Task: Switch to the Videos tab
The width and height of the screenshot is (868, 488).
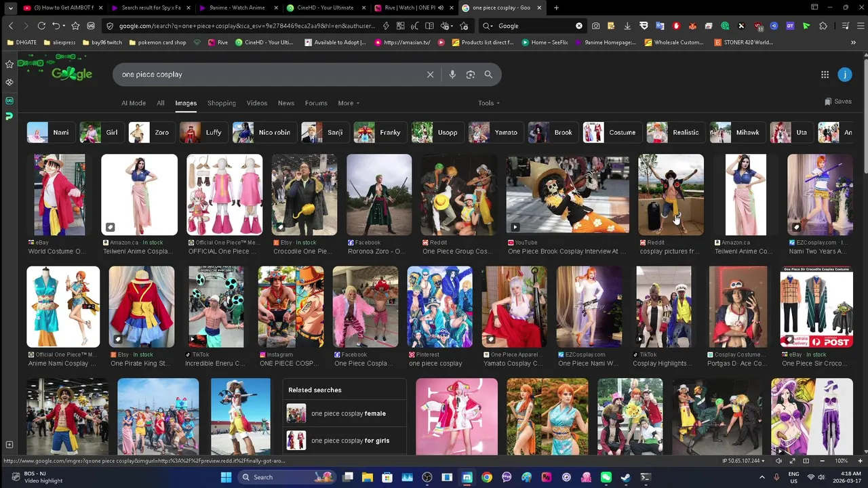Action: pos(257,103)
